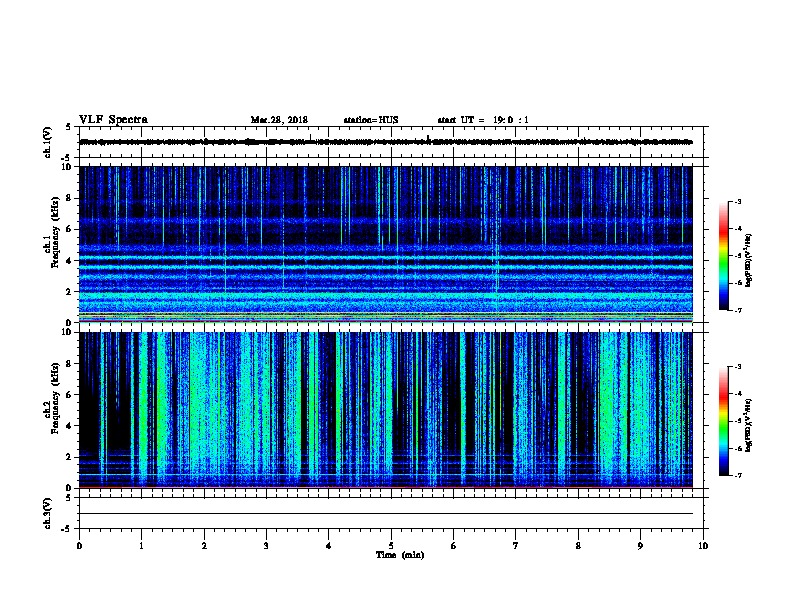Image resolution: width=792 pixels, height=612 pixels.
Task: Click the flat ch.3 voltage line
Action: (x=386, y=514)
